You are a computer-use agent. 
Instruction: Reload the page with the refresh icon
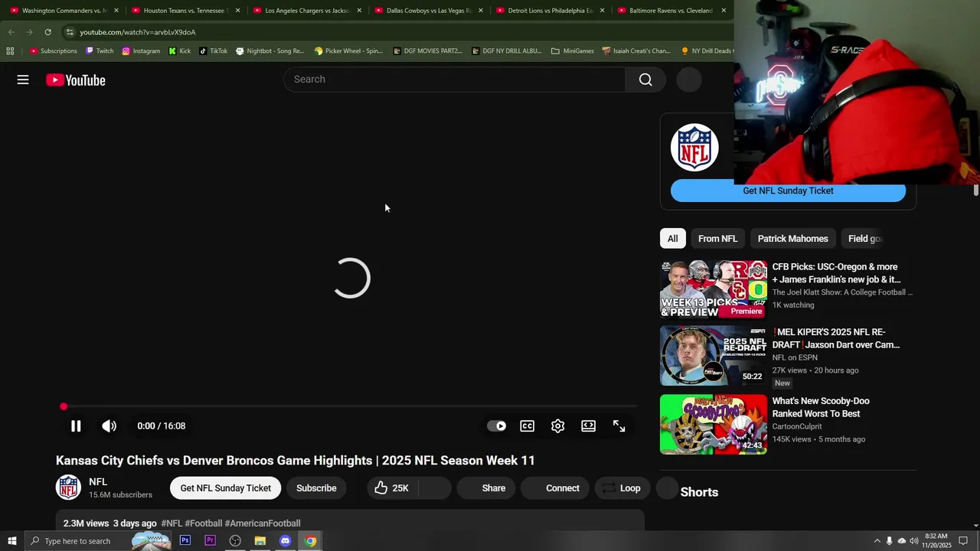pos(47,32)
